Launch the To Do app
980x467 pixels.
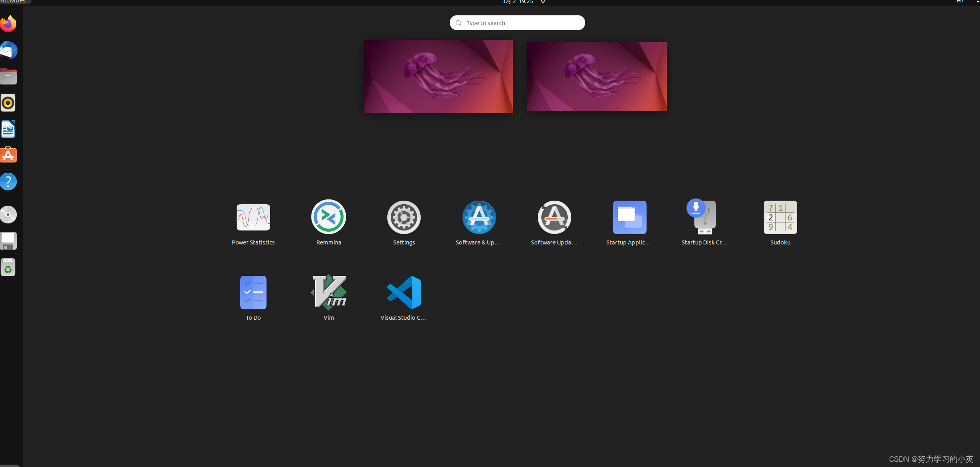pyautogui.click(x=253, y=293)
